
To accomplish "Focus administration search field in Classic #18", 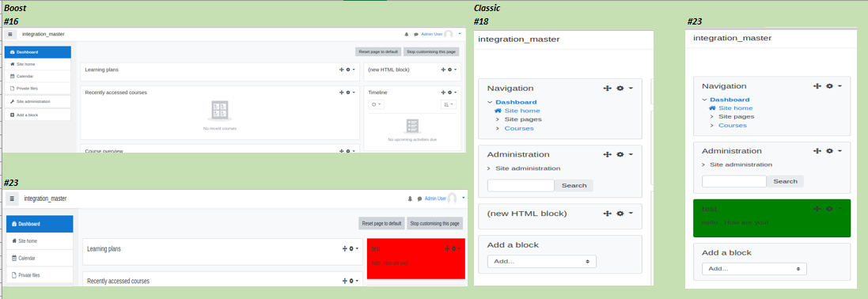I will [x=521, y=185].
